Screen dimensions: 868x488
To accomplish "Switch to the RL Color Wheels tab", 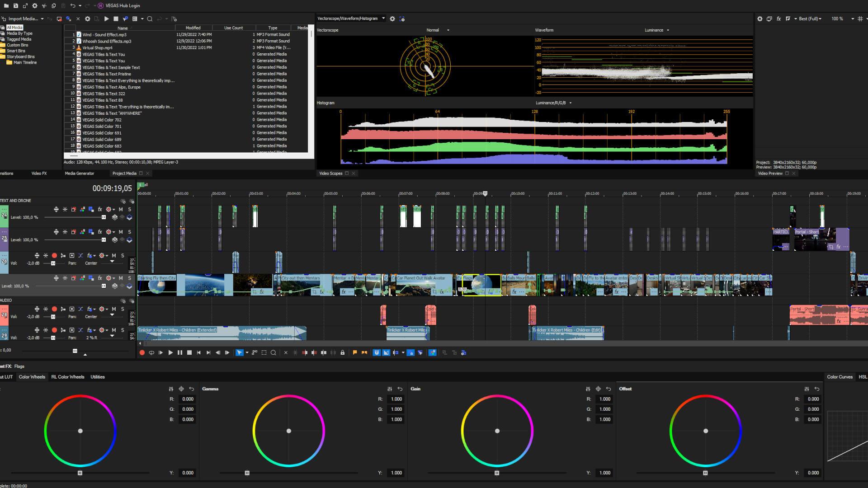I will tap(68, 377).
